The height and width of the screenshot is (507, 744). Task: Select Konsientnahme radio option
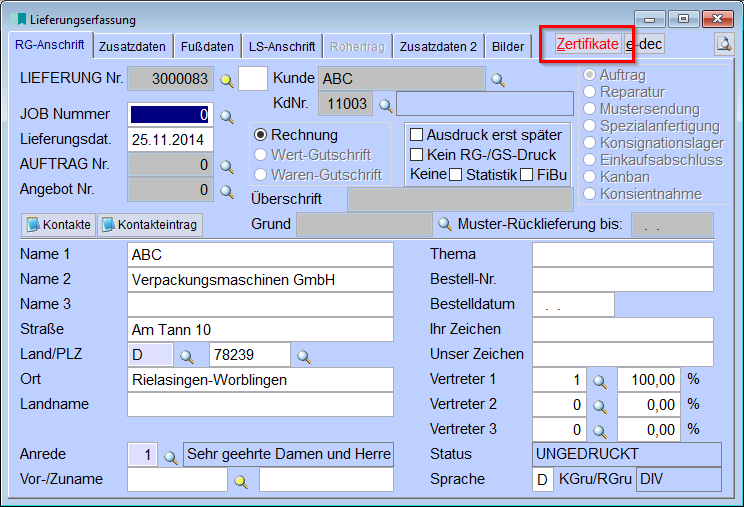[589, 194]
